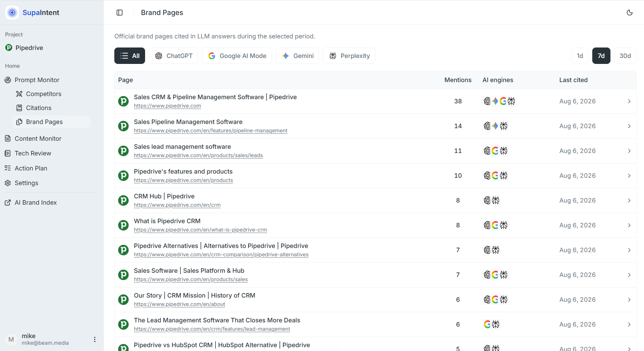Click Google icon in Sales lead management row
Screen dimensions: 644x351
point(495,151)
